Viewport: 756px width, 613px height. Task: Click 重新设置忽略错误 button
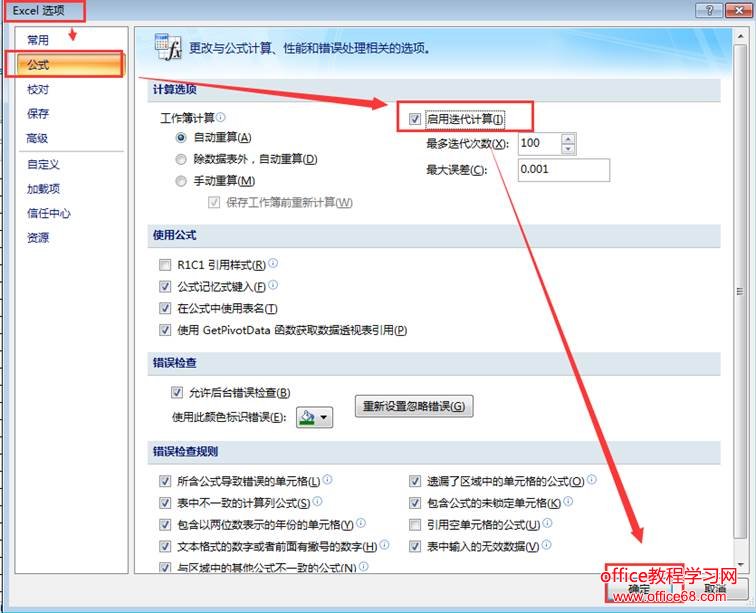click(x=414, y=406)
